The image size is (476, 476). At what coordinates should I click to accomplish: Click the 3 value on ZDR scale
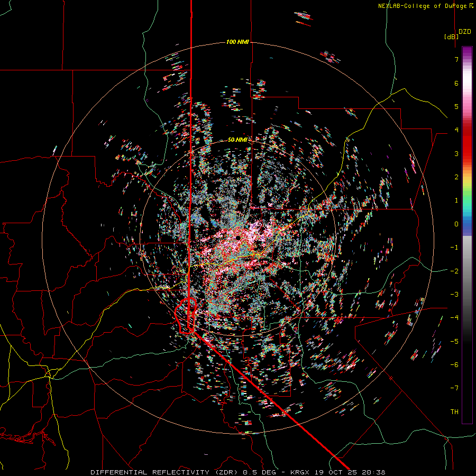point(456,153)
